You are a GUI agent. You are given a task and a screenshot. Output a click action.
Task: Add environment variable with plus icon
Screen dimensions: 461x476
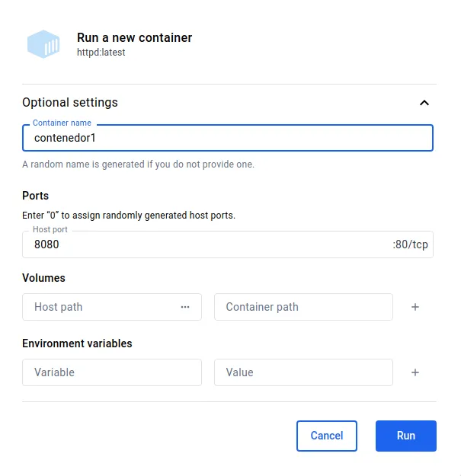coord(415,372)
